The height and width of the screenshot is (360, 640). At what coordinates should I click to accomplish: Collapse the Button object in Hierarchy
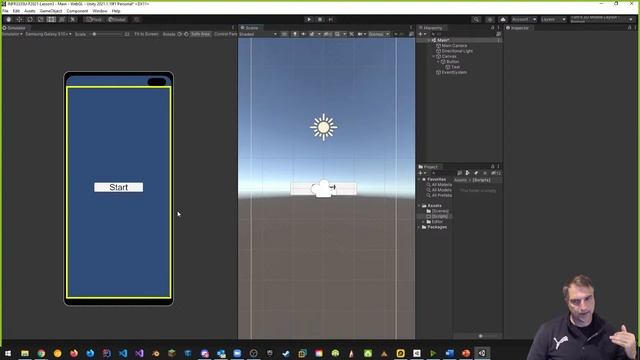pos(438,62)
